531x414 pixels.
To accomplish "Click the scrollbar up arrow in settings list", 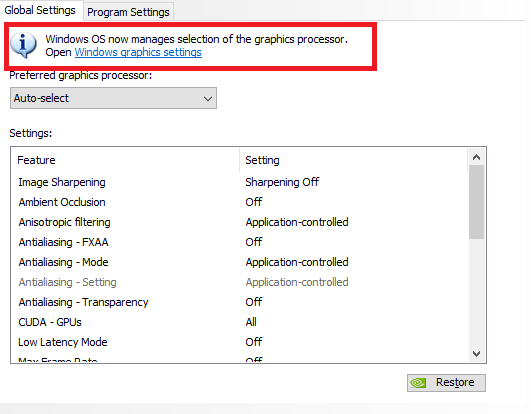I will pos(476,157).
